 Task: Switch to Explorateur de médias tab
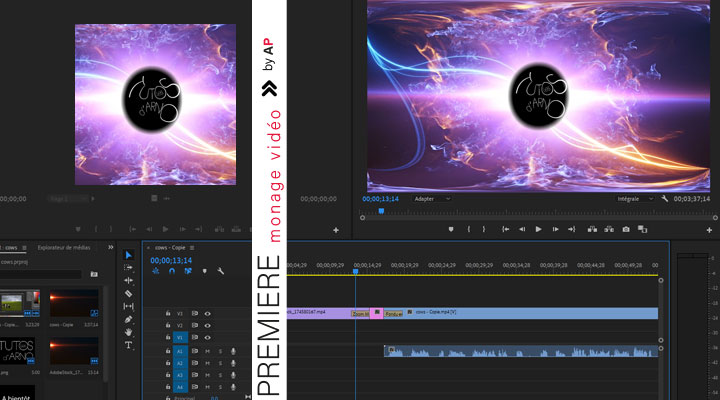pos(64,248)
